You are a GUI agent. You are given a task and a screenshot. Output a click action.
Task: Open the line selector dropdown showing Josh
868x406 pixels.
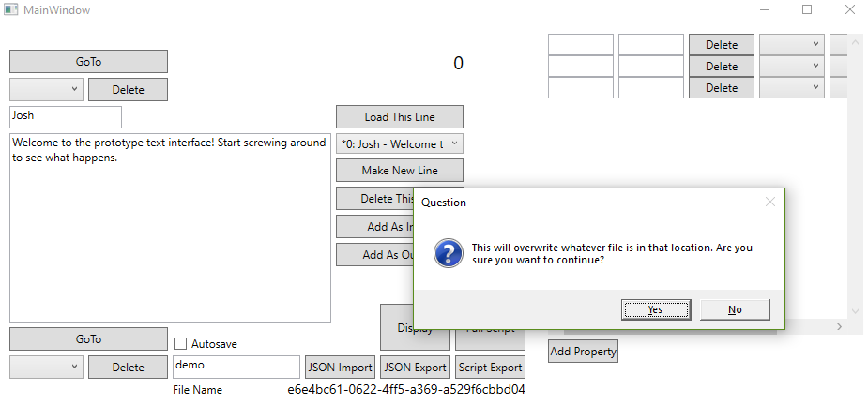(399, 144)
